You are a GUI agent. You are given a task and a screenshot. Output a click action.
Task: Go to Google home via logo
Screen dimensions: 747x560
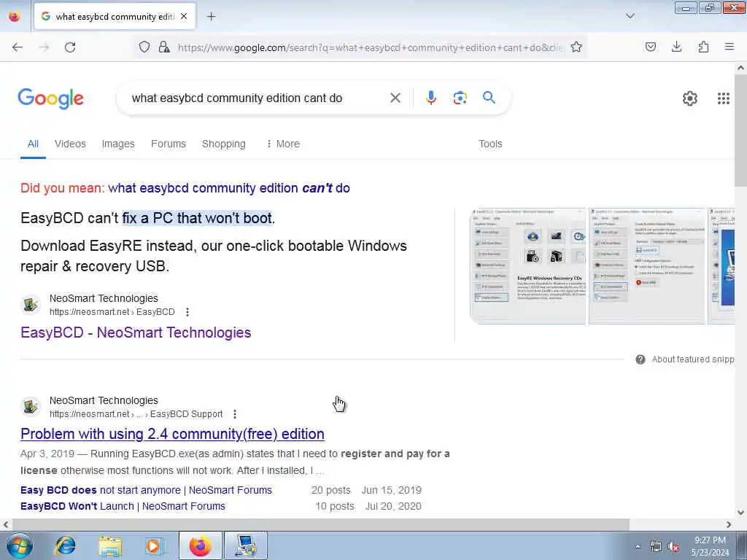(50, 98)
